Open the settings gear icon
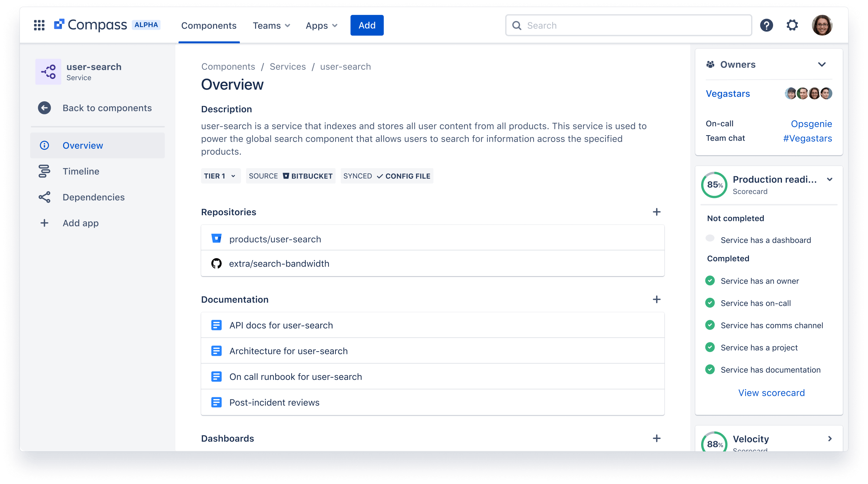The image size is (868, 484). (793, 25)
